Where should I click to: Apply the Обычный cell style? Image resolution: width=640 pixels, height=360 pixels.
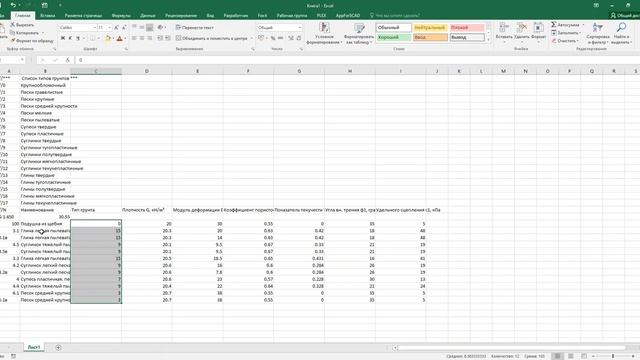(393, 27)
